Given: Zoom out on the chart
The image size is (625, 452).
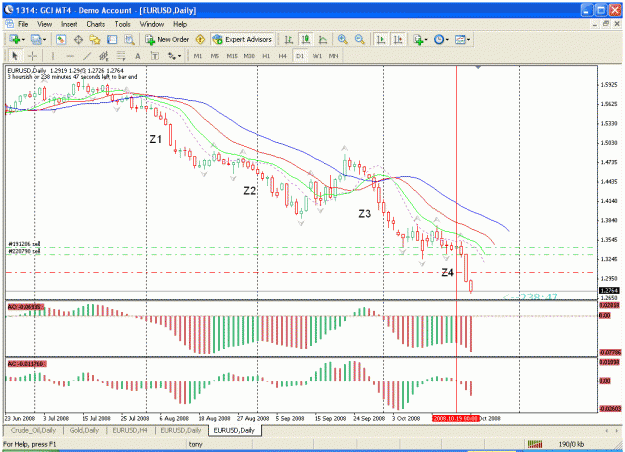Looking at the screenshot, I should click(x=360, y=39).
